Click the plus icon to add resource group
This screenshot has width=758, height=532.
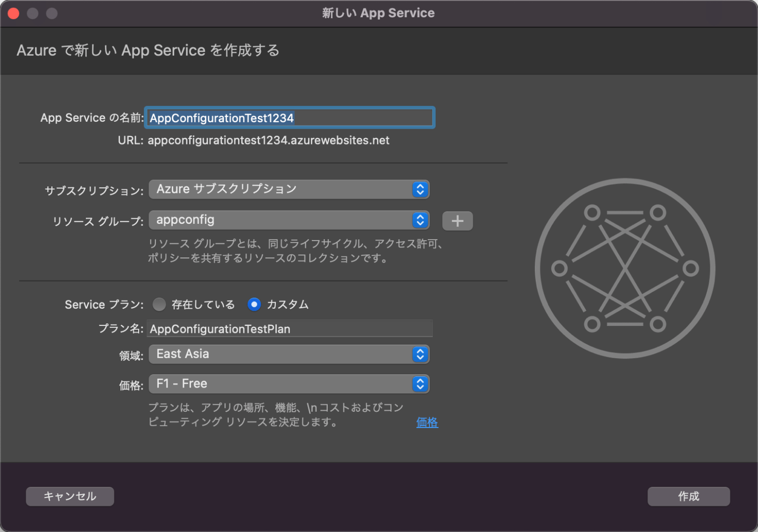click(457, 220)
